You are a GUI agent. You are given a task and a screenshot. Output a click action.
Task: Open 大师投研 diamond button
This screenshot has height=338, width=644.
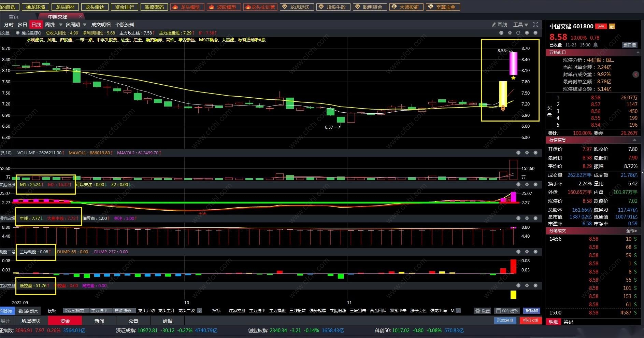point(406,7)
